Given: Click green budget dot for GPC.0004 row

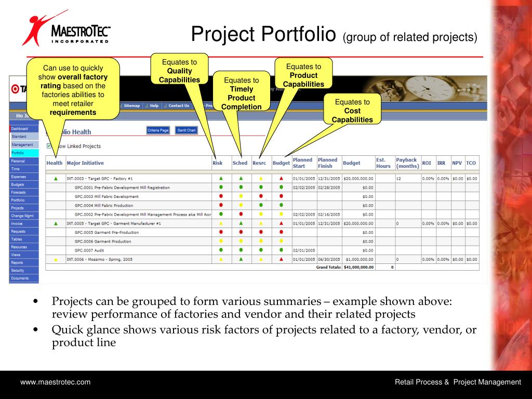Looking at the screenshot, I should click(281, 205).
